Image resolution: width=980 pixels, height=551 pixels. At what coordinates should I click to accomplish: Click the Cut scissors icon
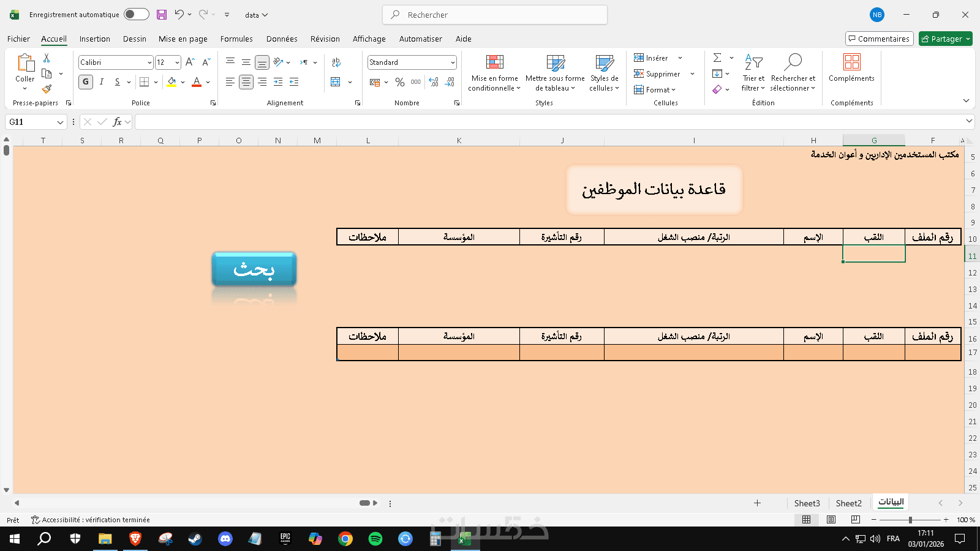(47, 58)
